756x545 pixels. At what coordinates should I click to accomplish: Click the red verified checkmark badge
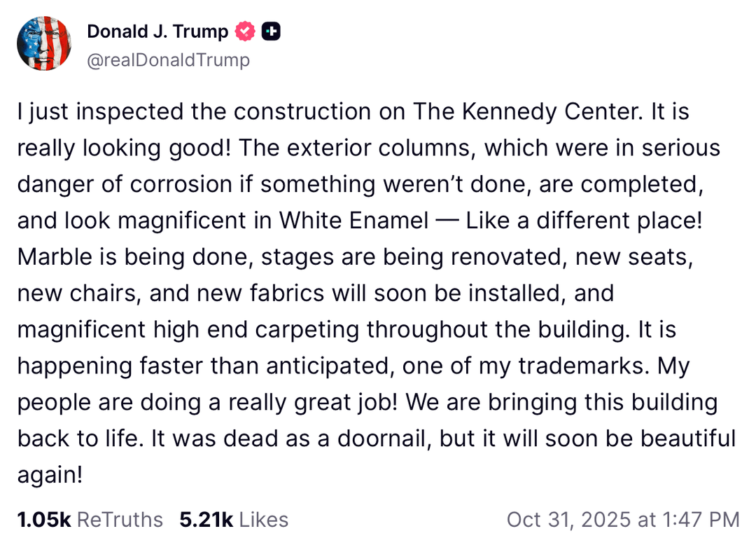click(x=245, y=32)
